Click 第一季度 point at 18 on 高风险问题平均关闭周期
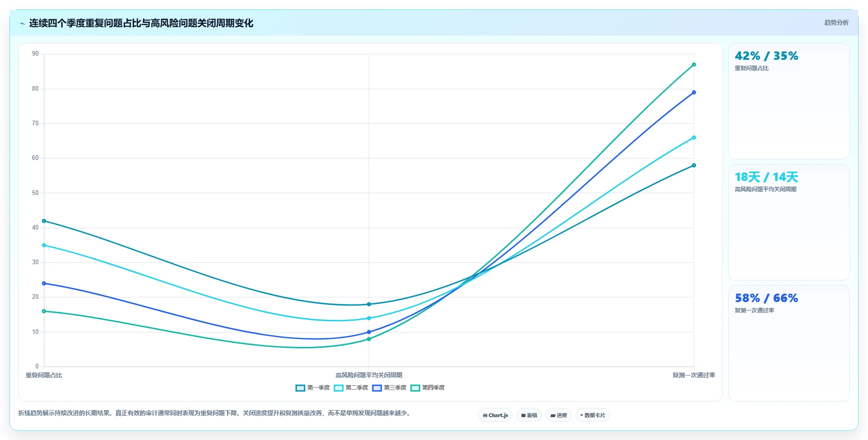 pos(369,304)
